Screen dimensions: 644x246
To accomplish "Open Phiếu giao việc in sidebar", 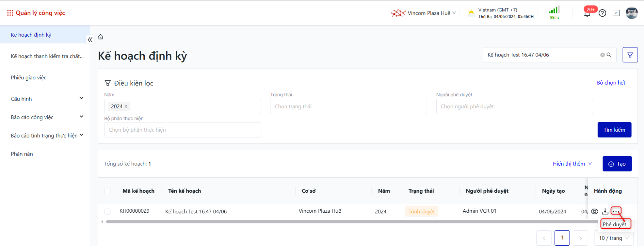I will [28, 78].
